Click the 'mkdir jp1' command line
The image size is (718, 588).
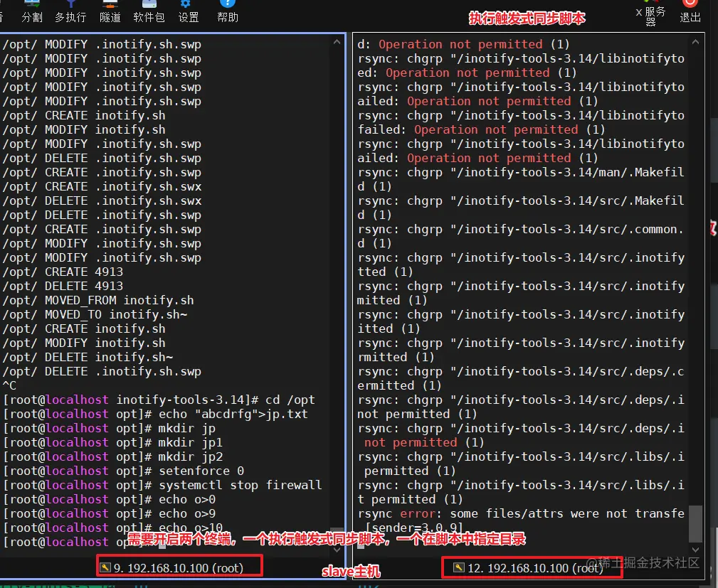112,442
